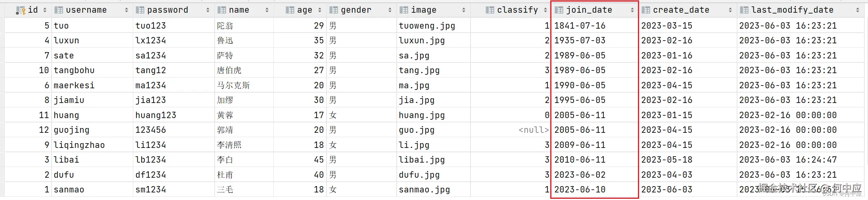Click the join_date column table icon

(559, 10)
